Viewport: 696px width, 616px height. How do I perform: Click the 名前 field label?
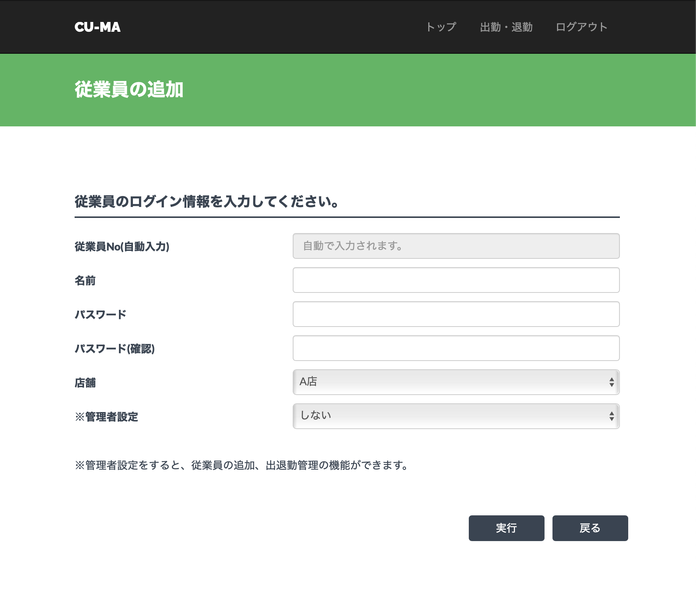85,280
